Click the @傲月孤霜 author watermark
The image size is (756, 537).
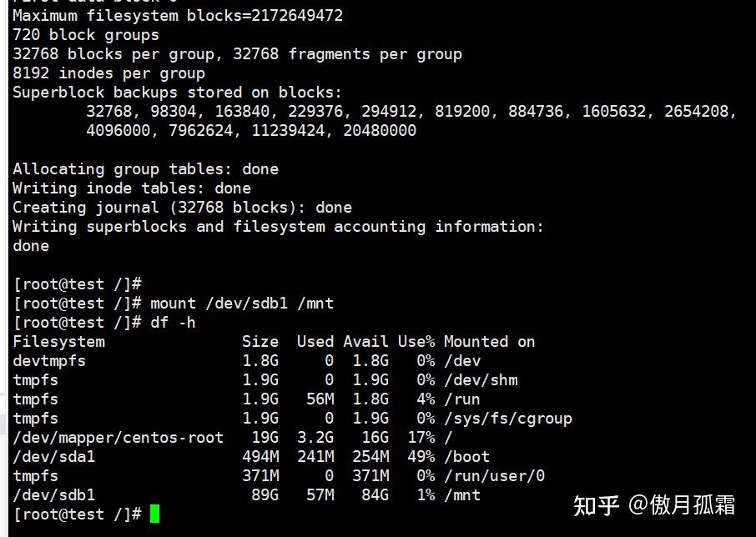pyautogui.click(x=682, y=505)
